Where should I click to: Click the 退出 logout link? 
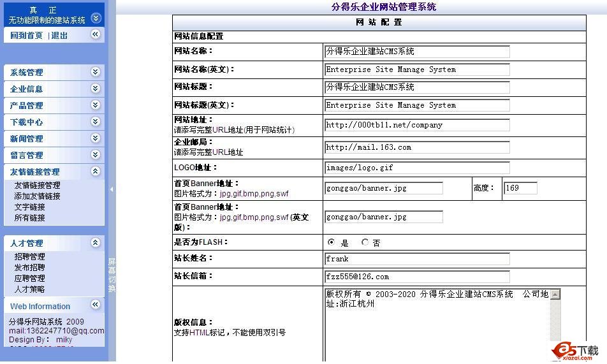coord(59,36)
